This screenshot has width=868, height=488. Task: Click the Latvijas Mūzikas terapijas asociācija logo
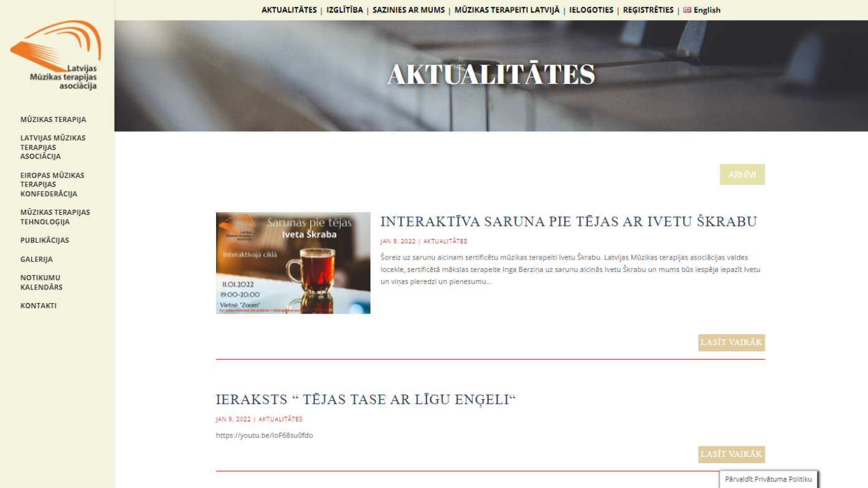pyautogui.click(x=56, y=55)
